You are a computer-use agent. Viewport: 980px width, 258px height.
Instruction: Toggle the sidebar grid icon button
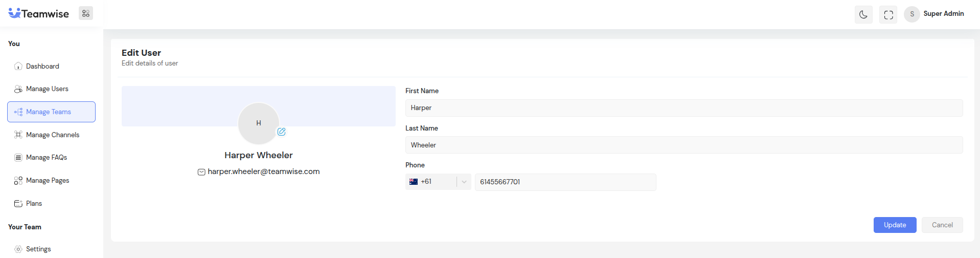coord(86,14)
